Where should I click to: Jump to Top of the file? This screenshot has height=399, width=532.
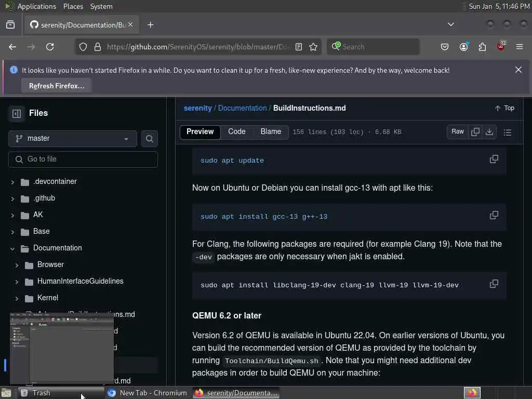(x=505, y=108)
